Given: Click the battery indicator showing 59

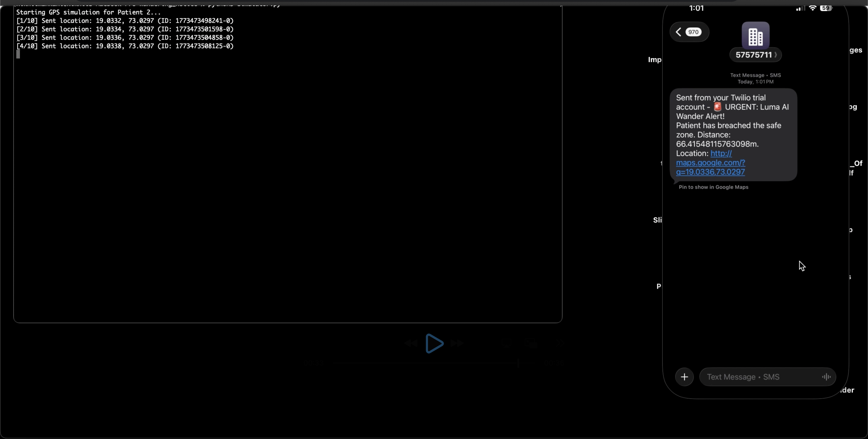Looking at the screenshot, I should tap(826, 8).
